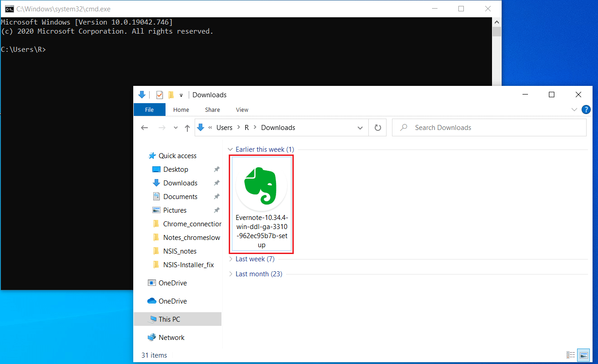The width and height of the screenshot is (598, 364).
Task: Select the Evernote-10.34.4 file name text
Action: pyautogui.click(x=261, y=231)
